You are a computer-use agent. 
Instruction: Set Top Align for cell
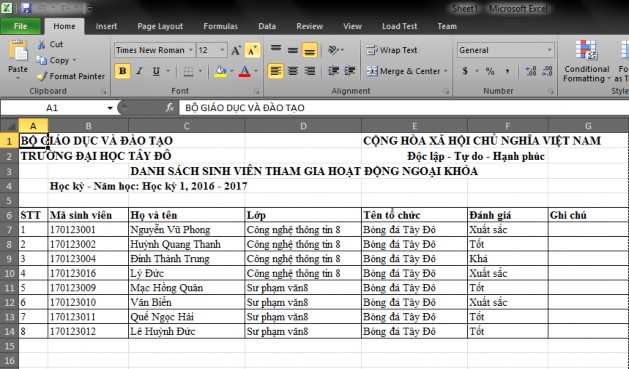click(276, 50)
